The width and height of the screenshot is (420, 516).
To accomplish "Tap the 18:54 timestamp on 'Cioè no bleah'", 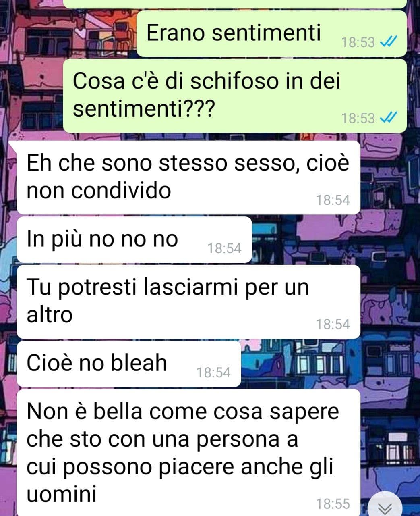I will click(213, 372).
